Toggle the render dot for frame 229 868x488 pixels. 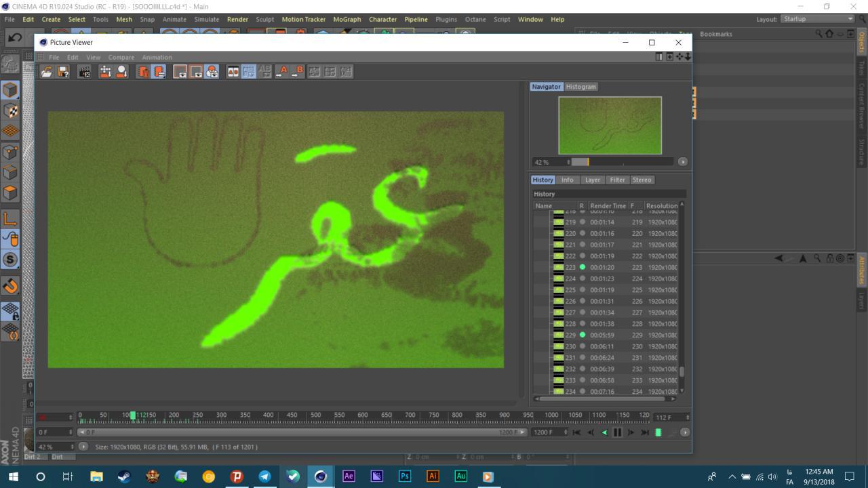582,335
